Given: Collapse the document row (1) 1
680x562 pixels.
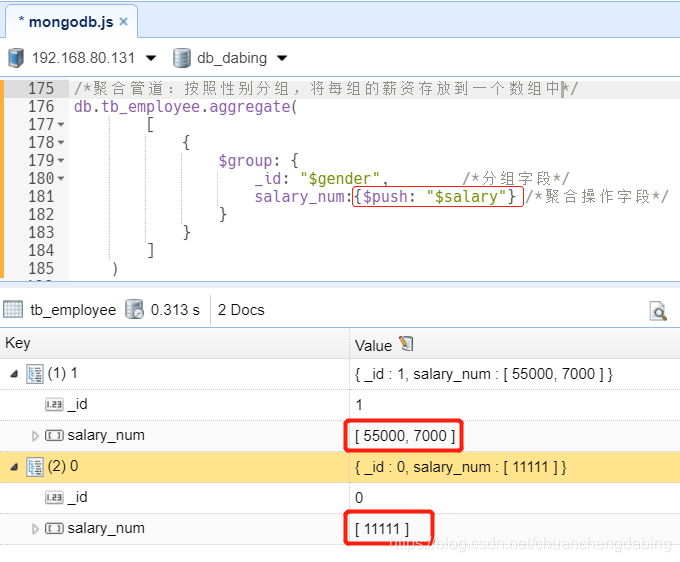Looking at the screenshot, I should tap(14, 373).
